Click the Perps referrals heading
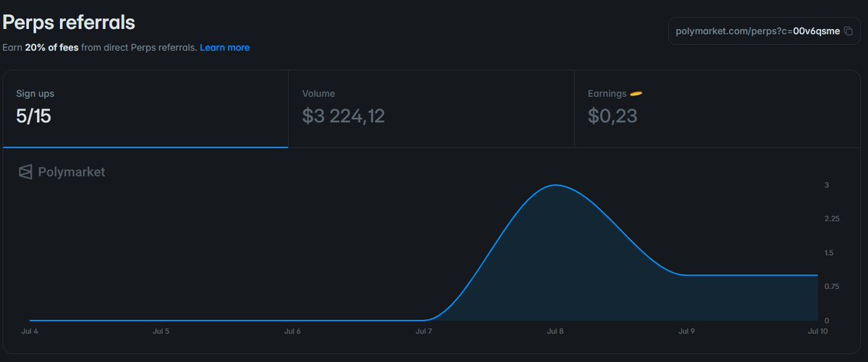The image size is (868, 362). pos(69,22)
